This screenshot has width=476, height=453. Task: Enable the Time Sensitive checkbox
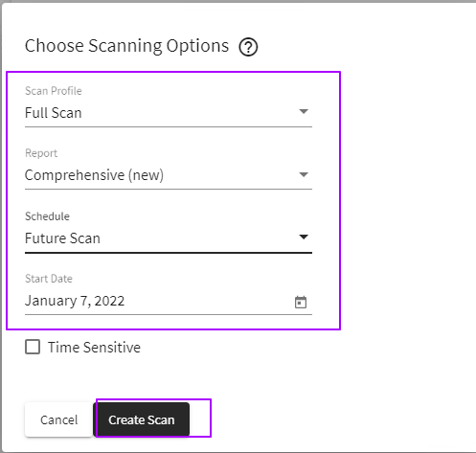[x=33, y=347]
